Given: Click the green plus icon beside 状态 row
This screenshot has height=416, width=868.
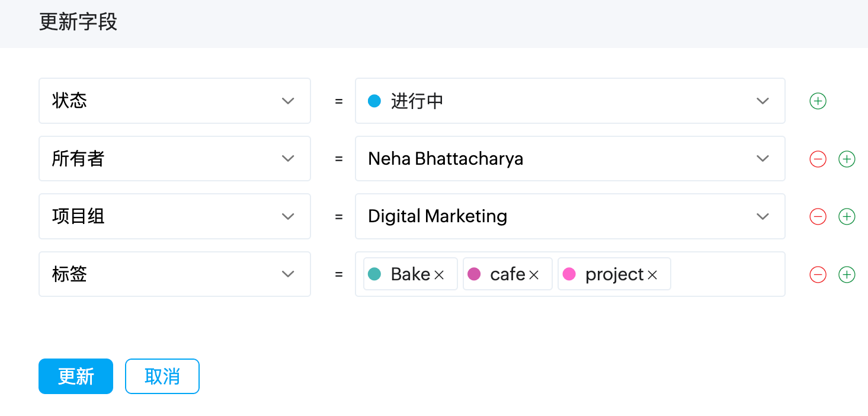Looking at the screenshot, I should click(818, 101).
